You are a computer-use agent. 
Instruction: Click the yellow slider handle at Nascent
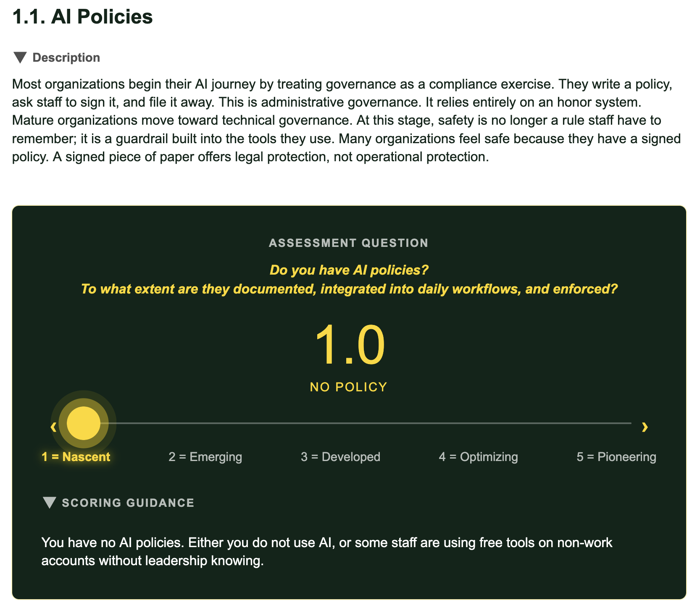84,423
